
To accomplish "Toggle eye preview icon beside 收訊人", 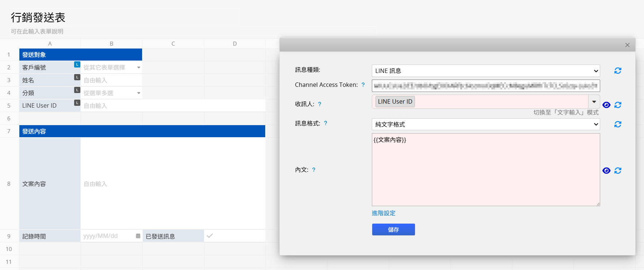I will click(x=606, y=105).
